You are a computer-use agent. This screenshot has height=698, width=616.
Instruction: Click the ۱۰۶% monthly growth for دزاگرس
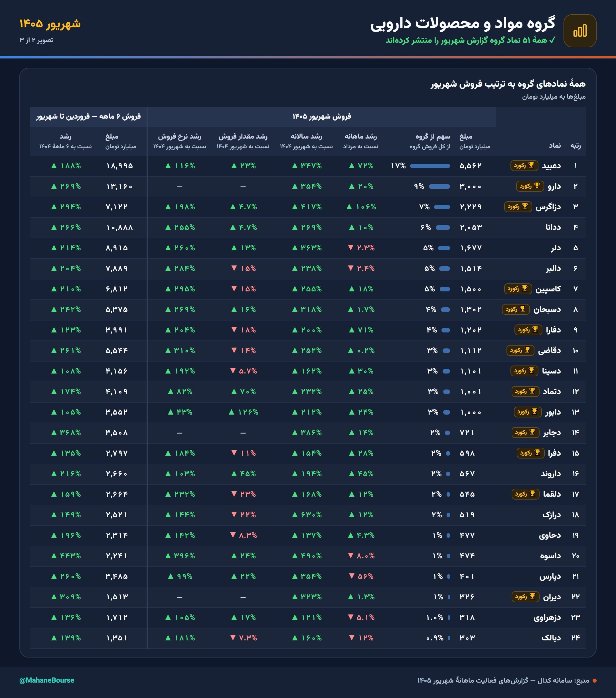pyautogui.click(x=361, y=207)
